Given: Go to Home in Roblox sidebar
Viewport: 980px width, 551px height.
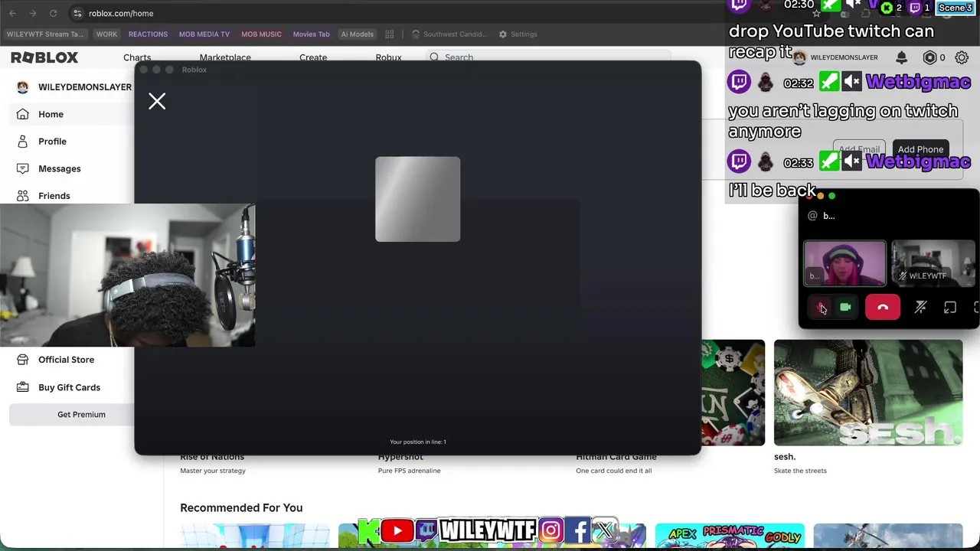Looking at the screenshot, I should coord(51,114).
